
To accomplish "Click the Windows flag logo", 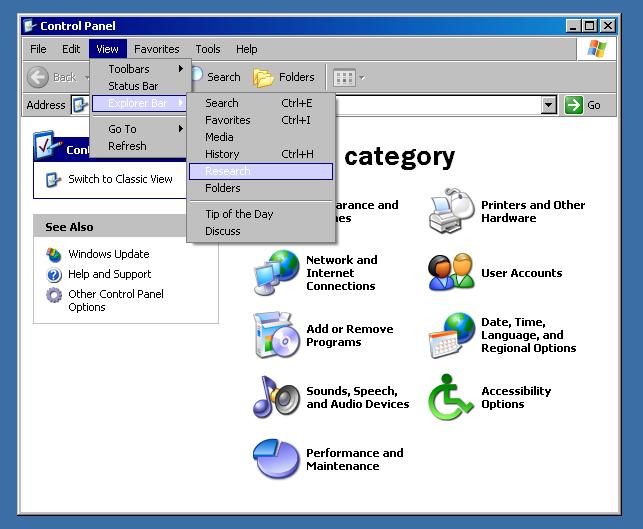I will click(x=597, y=49).
